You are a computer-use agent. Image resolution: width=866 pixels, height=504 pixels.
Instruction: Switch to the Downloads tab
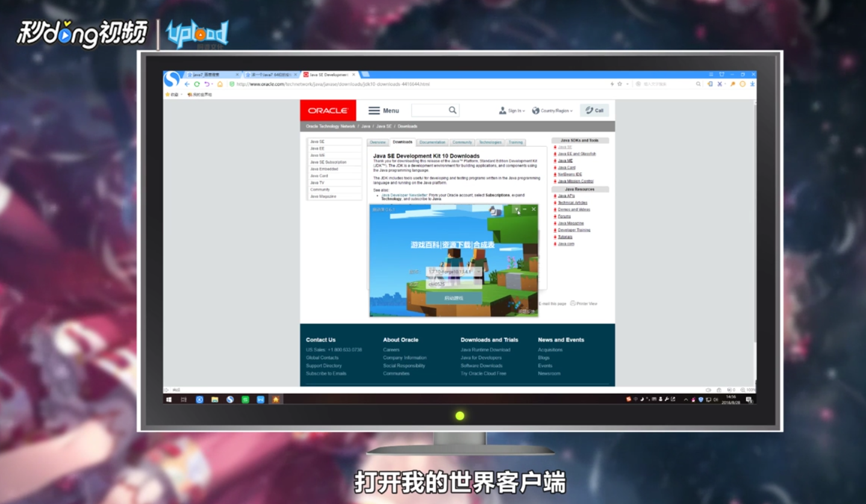(402, 142)
